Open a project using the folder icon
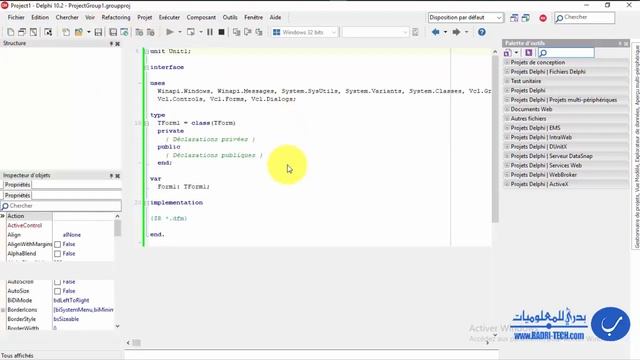640x360 pixels. (x=78, y=32)
